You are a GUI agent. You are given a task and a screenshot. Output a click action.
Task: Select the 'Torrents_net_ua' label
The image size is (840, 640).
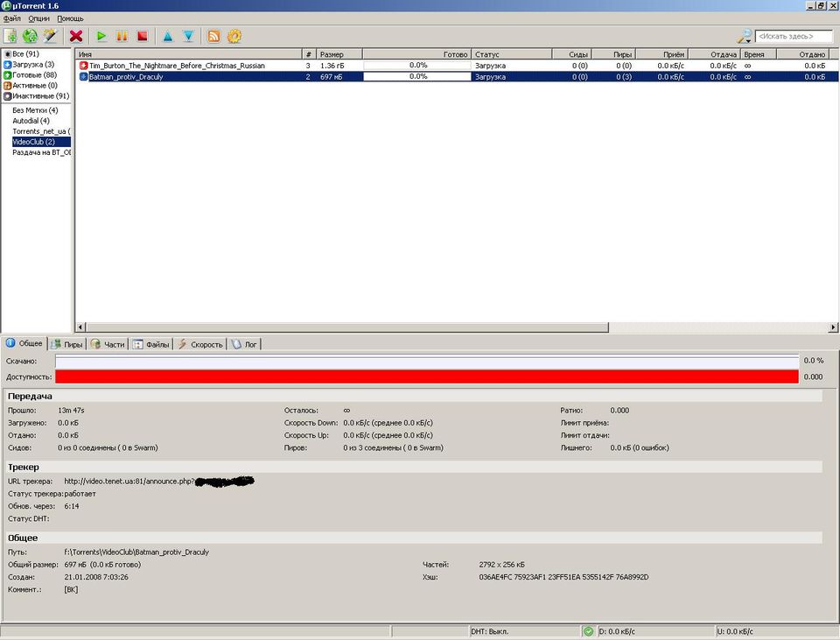(41, 131)
